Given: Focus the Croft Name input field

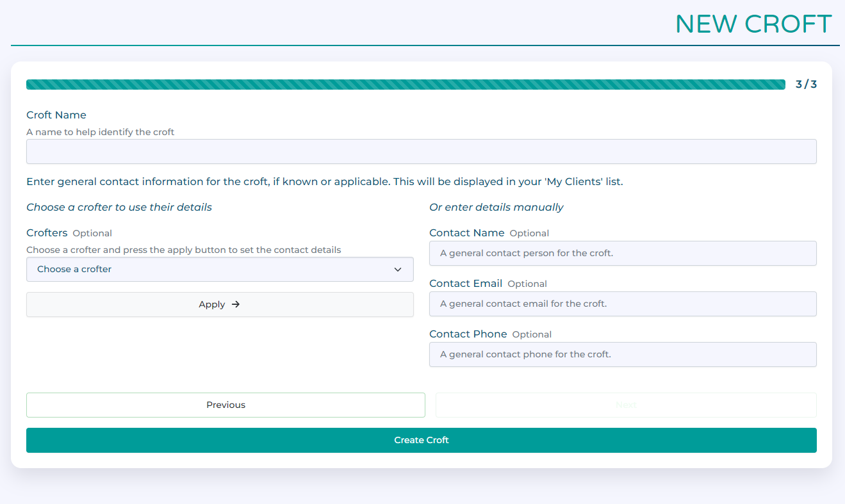Looking at the screenshot, I should click(x=421, y=152).
